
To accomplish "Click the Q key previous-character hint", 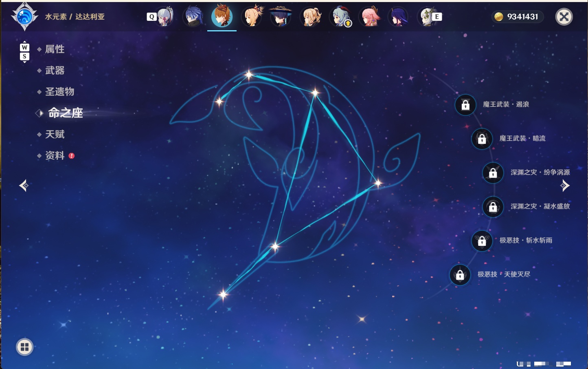I will coord(151,17).
